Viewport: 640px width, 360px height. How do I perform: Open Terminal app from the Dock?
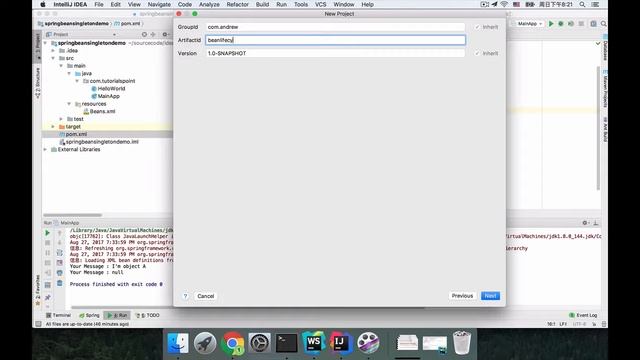287,342
